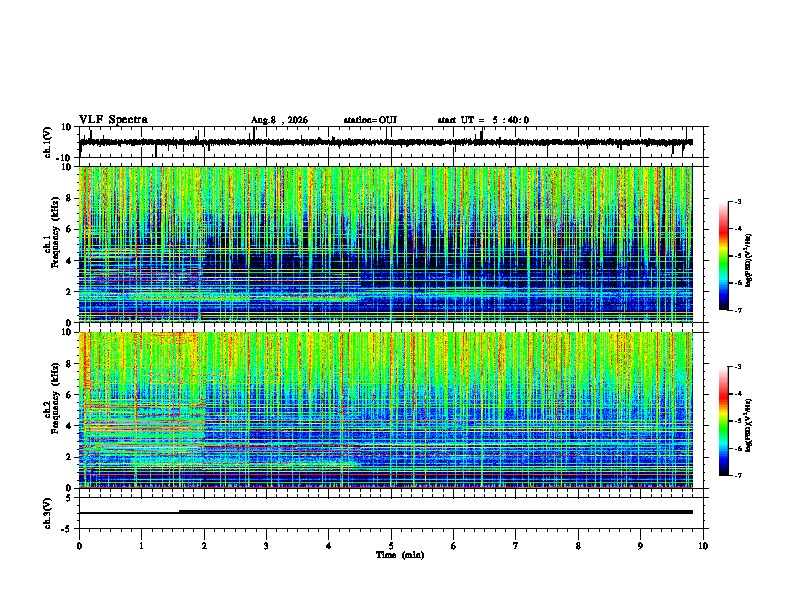Click the ch.1 color bar 'log(PSD)(V²/Hz)' label
The width and height of the screenshot is (792, 612).
coord(748,260)
